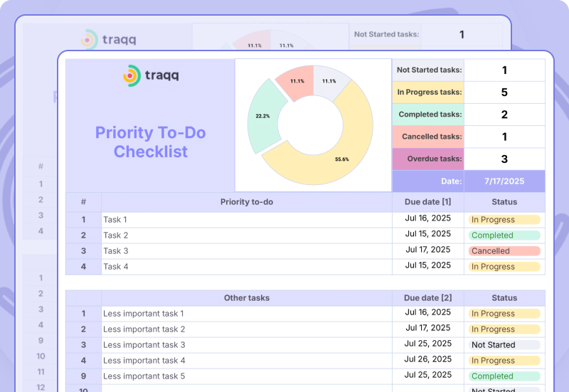569x392 pixels.
Task: Open the Task 2 Completed status dropdown
Action: (504, 235)
